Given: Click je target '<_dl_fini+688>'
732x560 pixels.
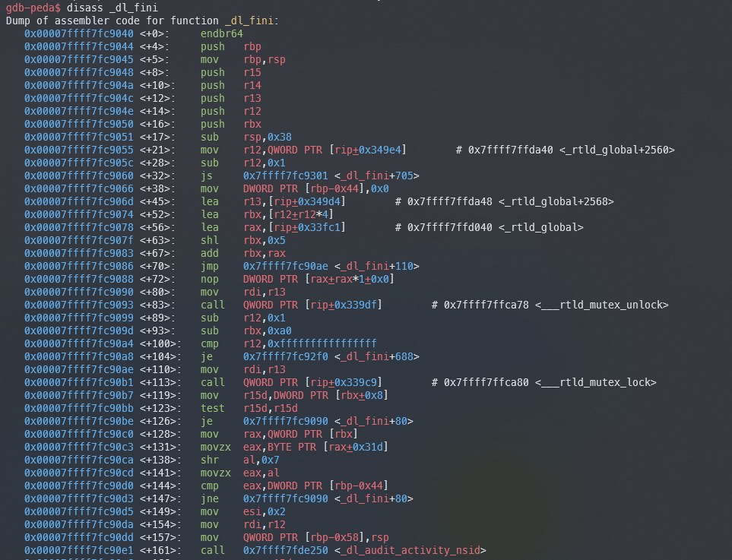Looking at the screenshot, I should (x=377, y=356).
